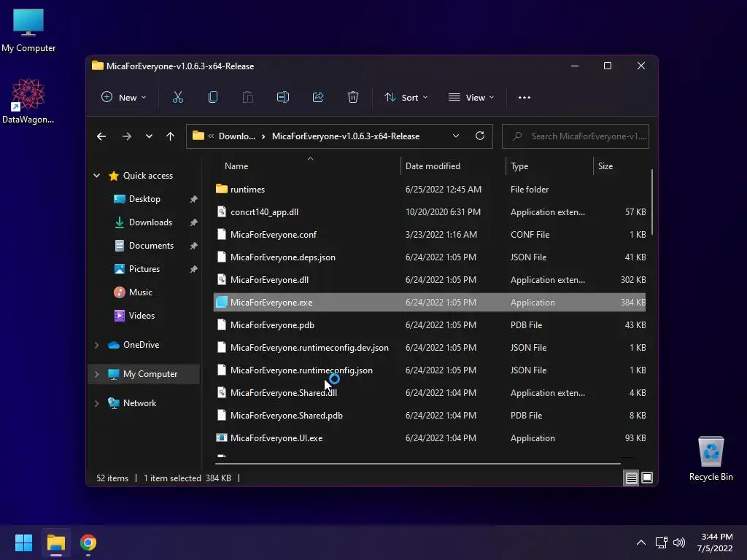The height and width of the screenshot is (560, 747).
Task: Open My Computer desktop icon
Action: click(x=28, y=30)
